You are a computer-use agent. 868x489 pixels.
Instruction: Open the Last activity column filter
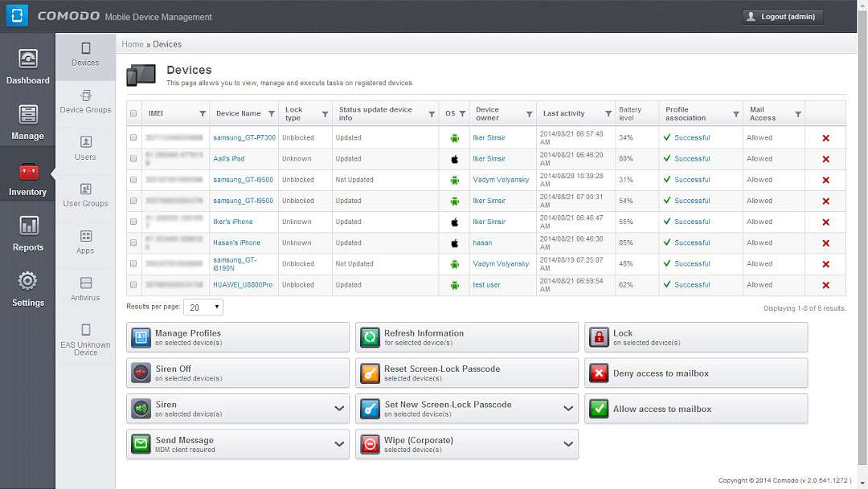coord(608,114)
